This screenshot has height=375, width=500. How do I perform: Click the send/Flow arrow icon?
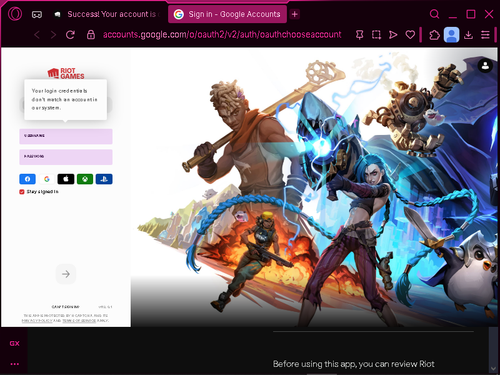point(393,35)
